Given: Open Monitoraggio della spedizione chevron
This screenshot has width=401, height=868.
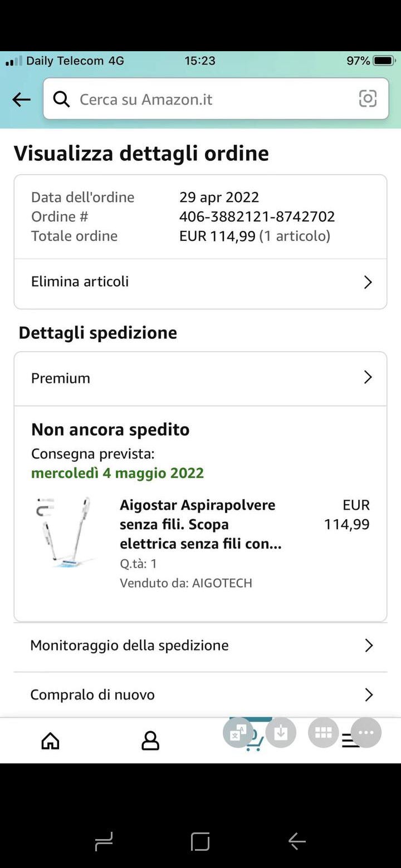Looking at the screenshot, I should coord(368,645).
